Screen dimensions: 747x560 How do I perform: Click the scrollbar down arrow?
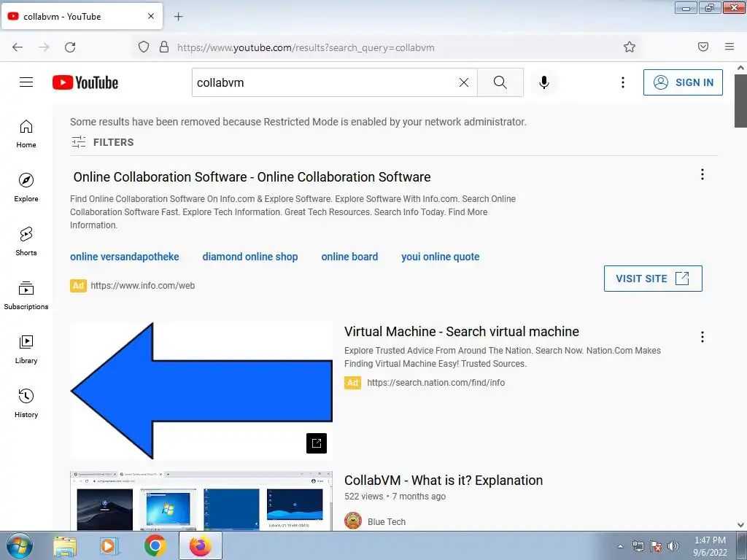[740, 525]
